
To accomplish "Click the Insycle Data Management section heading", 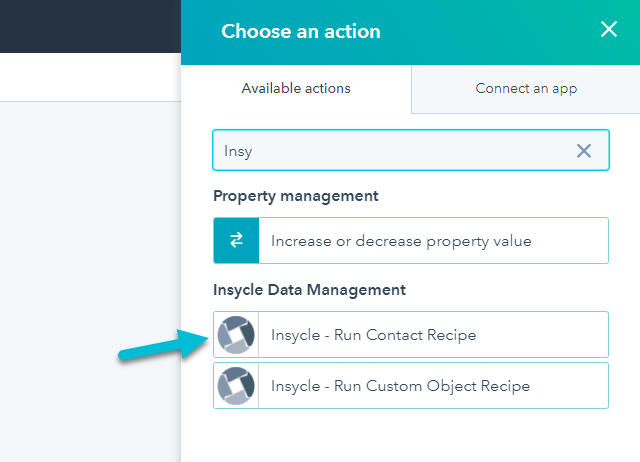I will coord(309,290).
